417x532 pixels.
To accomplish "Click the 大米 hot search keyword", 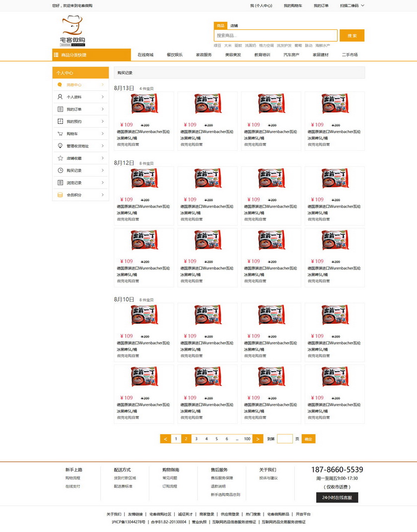I will (x=228, y=46).
